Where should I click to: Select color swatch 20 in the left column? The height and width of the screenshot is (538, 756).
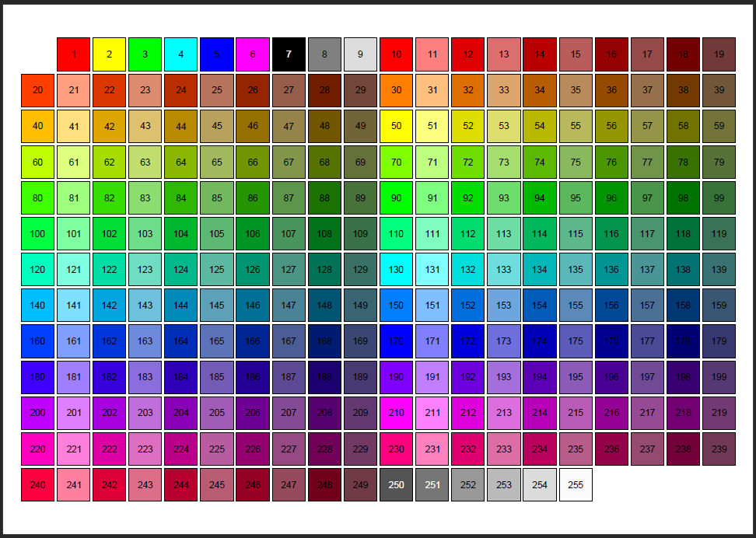point(37,90)
